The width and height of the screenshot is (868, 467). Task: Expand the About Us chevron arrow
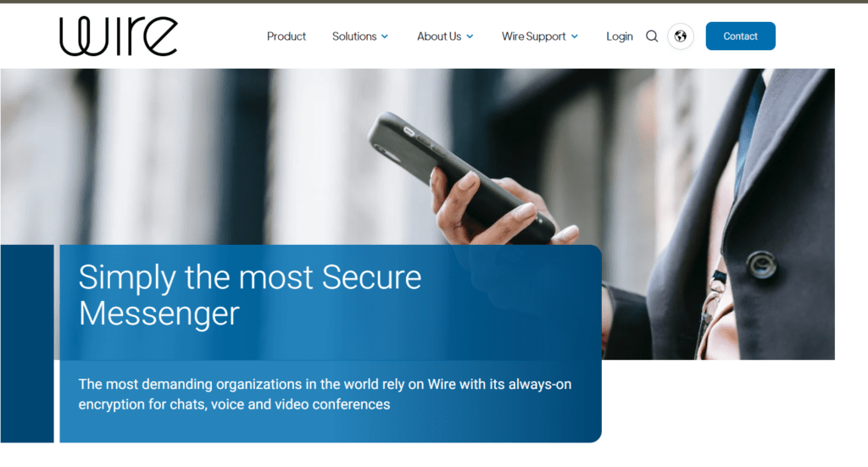[x=470, y=36]
